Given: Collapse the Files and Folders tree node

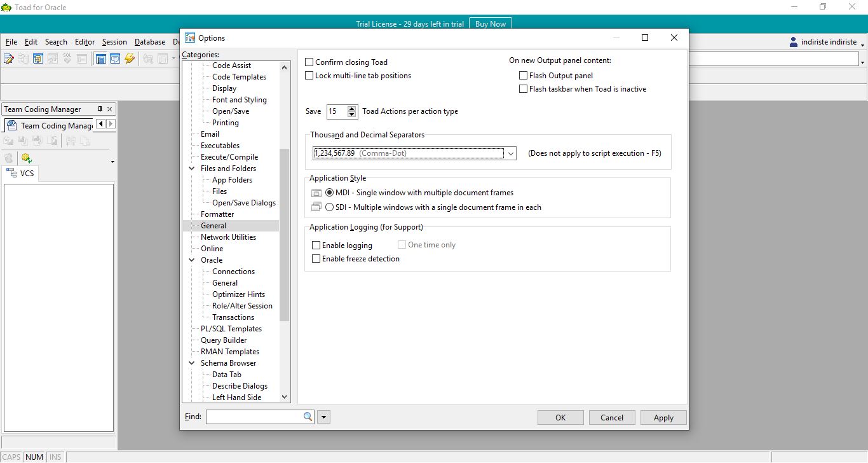Looking at the screenshot, I should coord(193,169).
